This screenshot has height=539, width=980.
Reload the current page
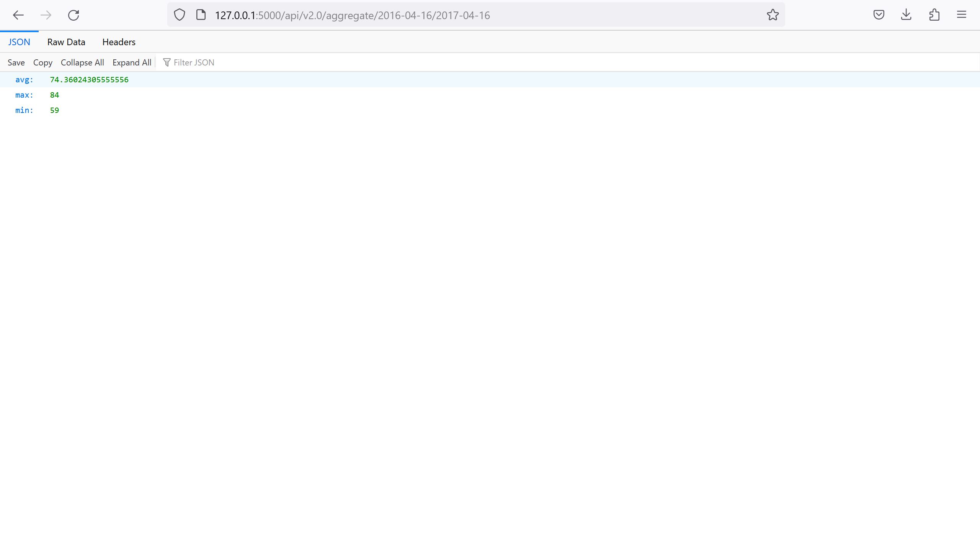click(x=73, y=15)
